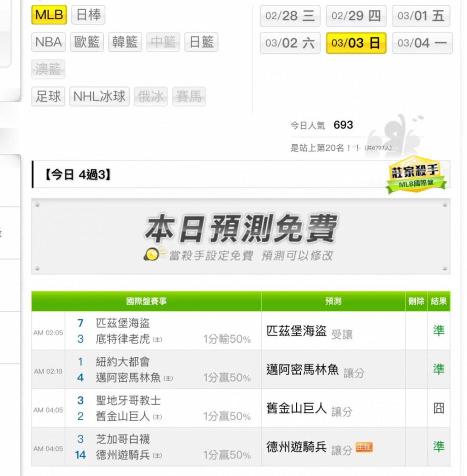Pick the date 02/28 三
This screenshot has width=467, height=476.
pos(290,16)
